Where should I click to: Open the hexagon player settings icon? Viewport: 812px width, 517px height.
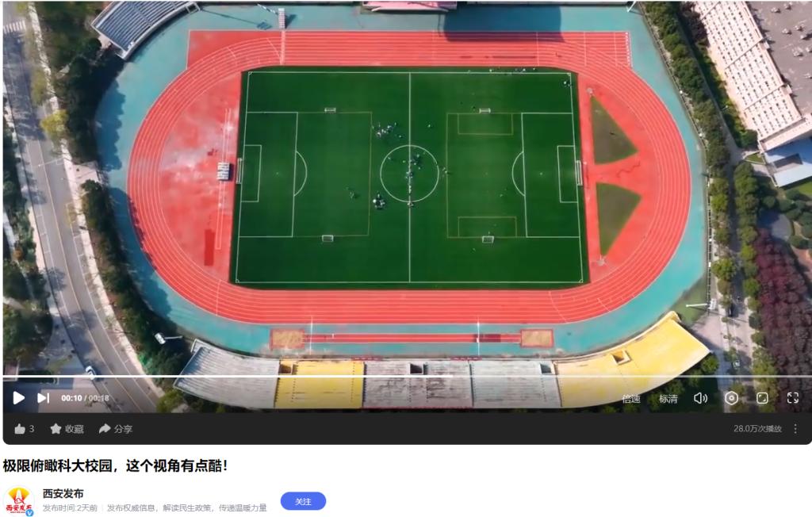coord(731,398)
